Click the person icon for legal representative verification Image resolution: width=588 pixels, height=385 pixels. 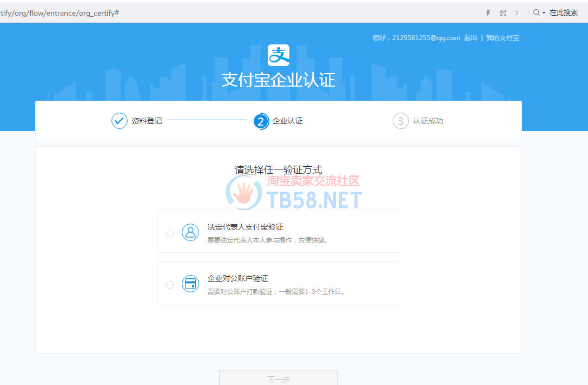(x=190, y=232)
